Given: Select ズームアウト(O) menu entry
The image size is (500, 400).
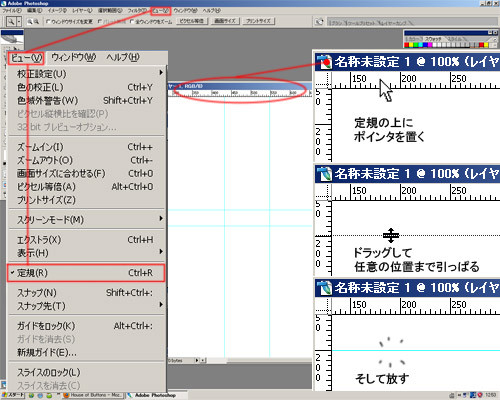Looking at the screenshot, I should coord(86,160).
